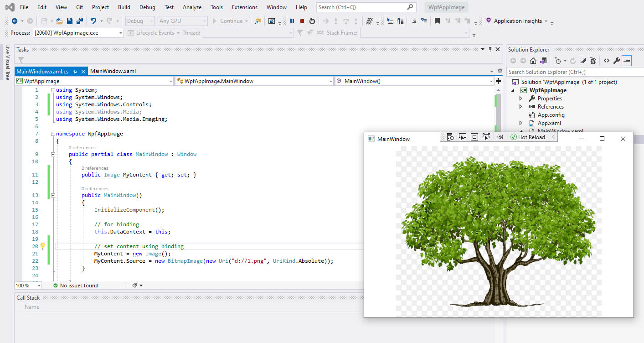Toggle Display Layout Adorners in the in-app toolbar
Screen dimensions: 644x343
(474, 137)
